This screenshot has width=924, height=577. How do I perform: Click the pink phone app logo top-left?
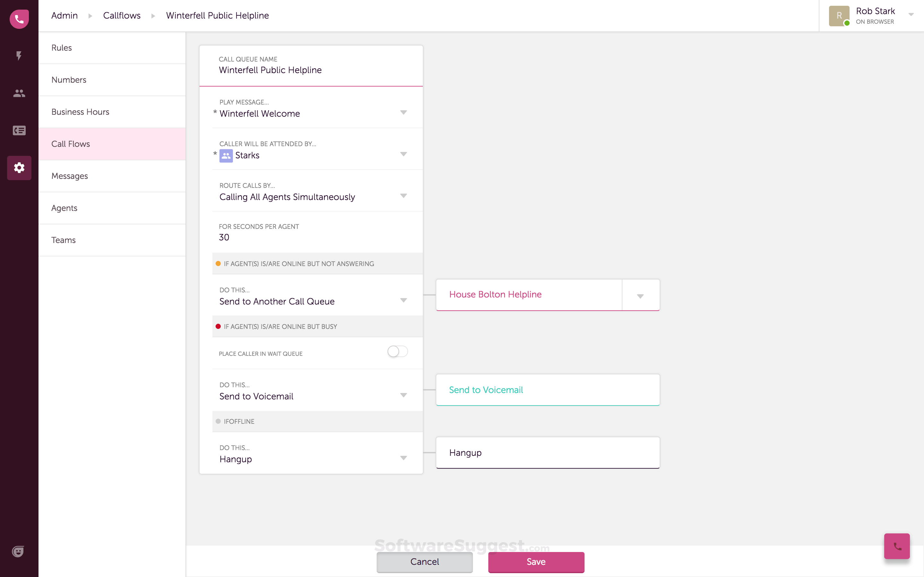click(x=19, y=19)
